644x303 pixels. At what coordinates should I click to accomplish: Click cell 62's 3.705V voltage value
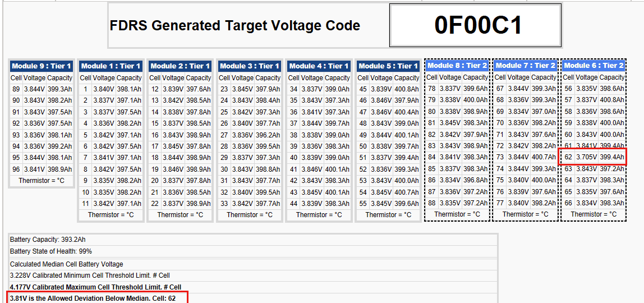point(586,157)
